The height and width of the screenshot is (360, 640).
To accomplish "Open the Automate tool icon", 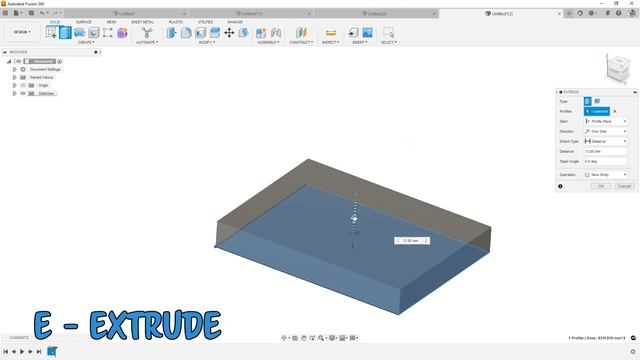I will pos(147,32).
